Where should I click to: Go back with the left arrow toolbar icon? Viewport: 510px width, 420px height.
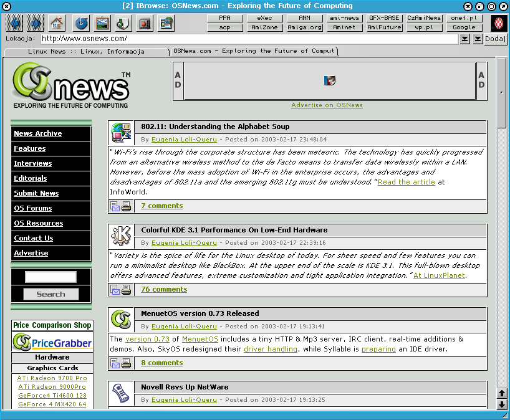(x=14, y=24)
